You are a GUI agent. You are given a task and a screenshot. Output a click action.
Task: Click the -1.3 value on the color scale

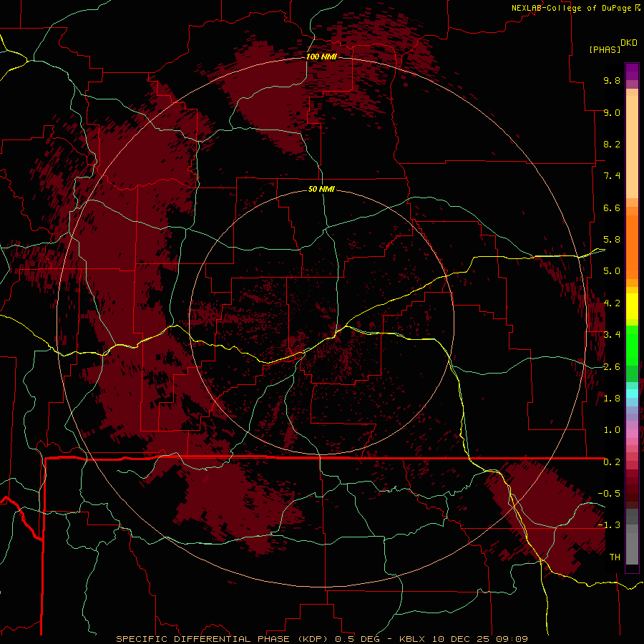tap(609, 525)
